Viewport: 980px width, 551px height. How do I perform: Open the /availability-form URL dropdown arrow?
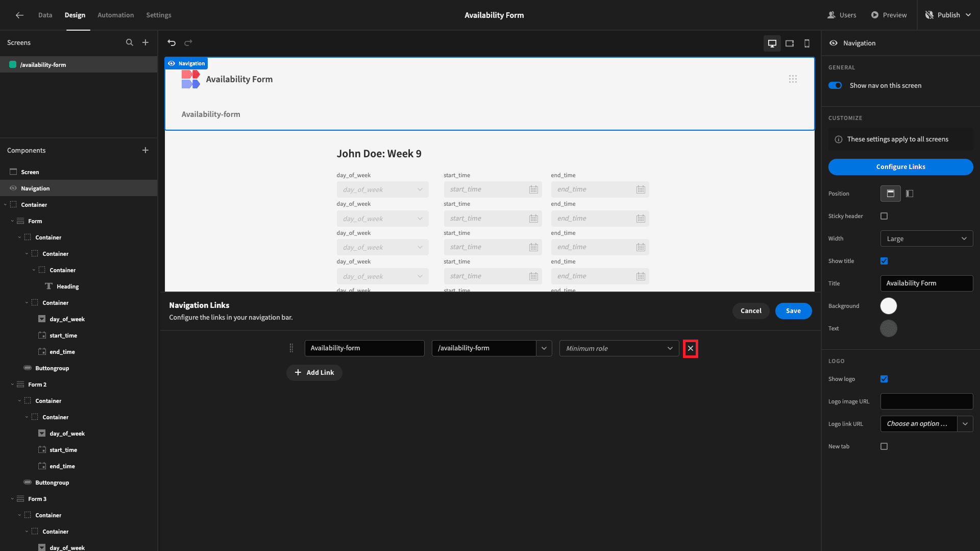(x=544, y=348)
